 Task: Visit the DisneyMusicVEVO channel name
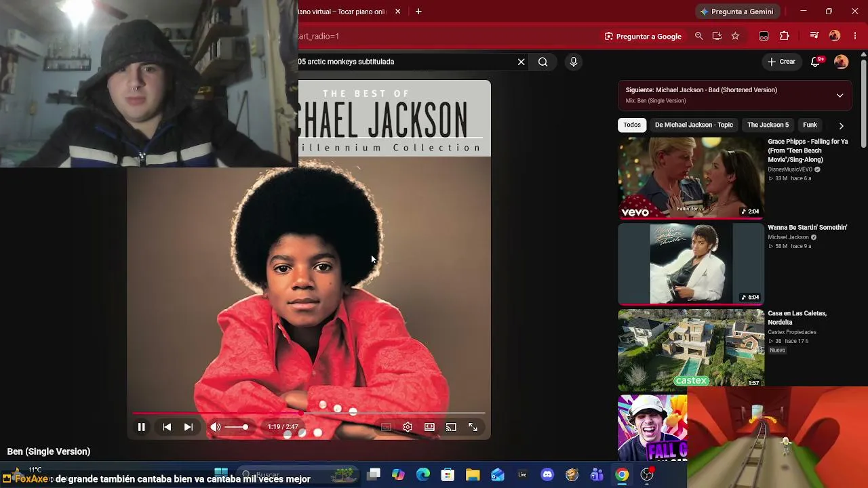coord(790,169)
